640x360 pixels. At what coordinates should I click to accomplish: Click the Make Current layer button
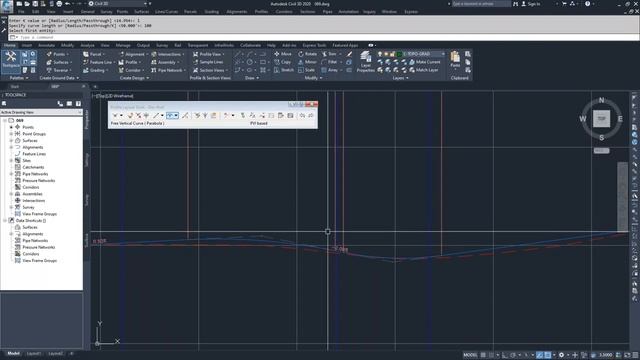click(x=424, y=62)
